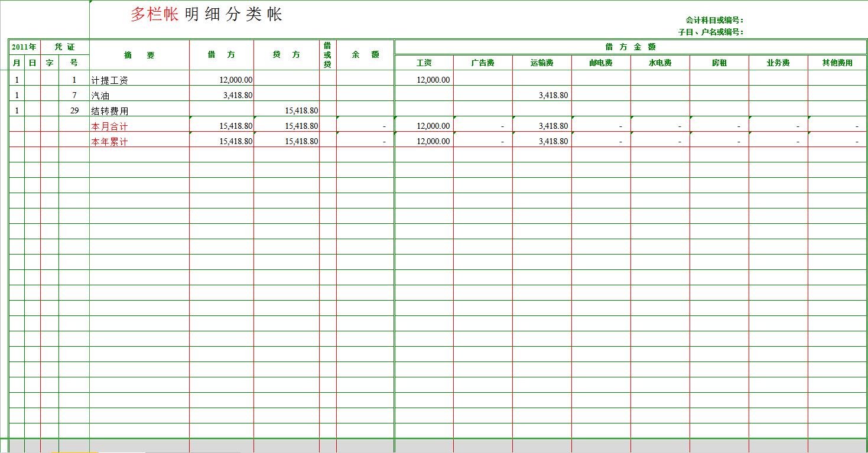Click the 借方 column header

point(221,54)
